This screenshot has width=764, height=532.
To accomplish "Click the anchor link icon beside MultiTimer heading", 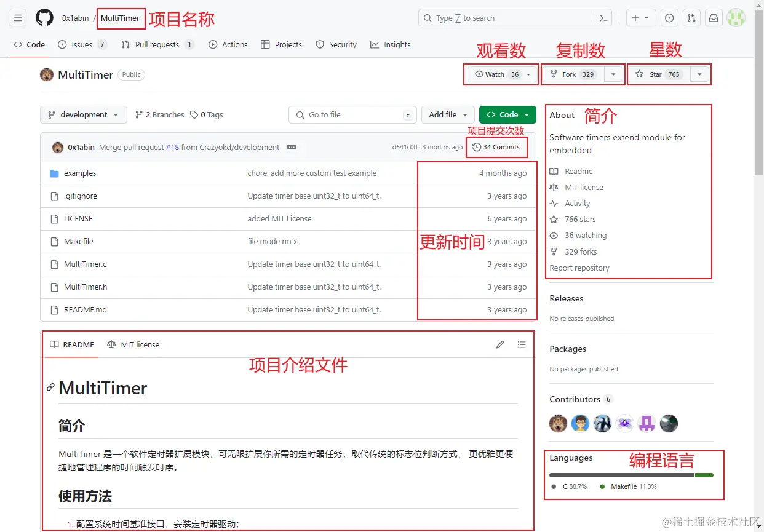I will (50, 387).
